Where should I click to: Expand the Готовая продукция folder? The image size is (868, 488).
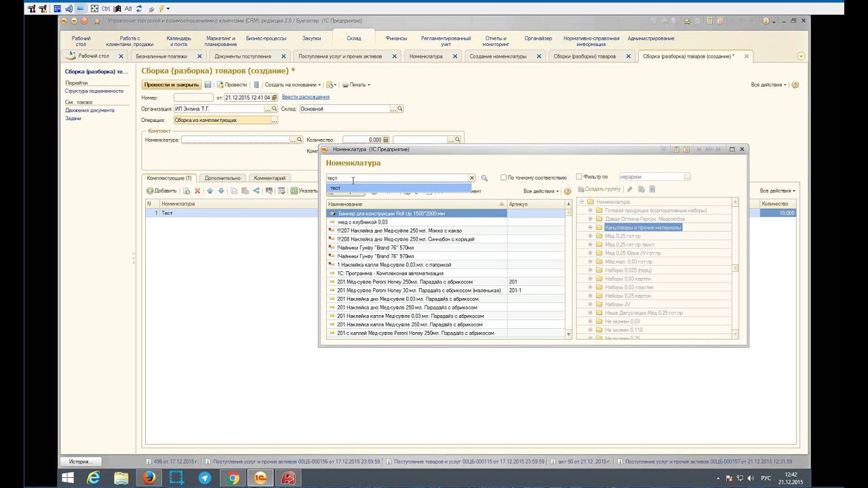[x=590, y=210]
